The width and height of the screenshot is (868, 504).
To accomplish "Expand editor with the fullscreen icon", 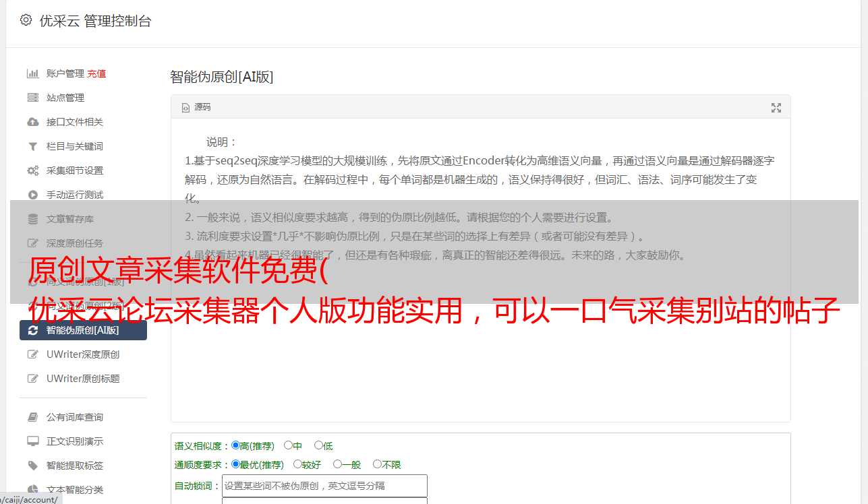I will (776, 108).
